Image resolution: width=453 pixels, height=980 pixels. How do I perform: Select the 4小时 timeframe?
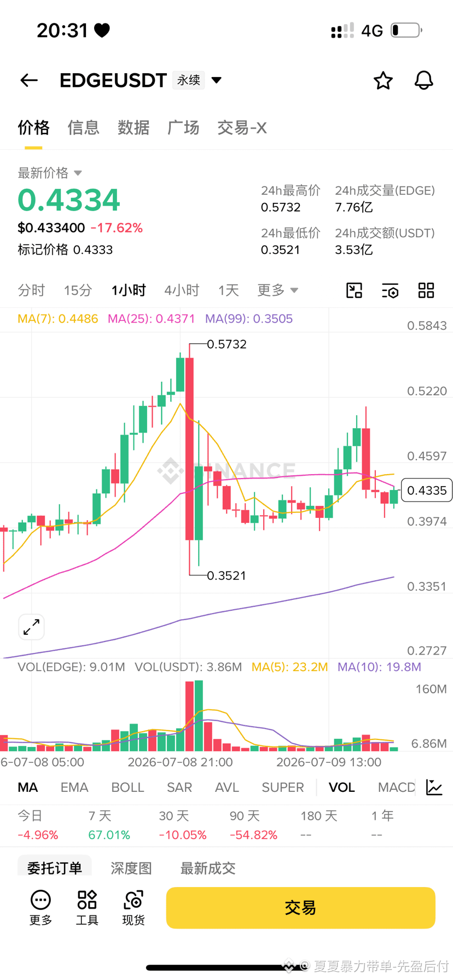[x=182, y=290]
